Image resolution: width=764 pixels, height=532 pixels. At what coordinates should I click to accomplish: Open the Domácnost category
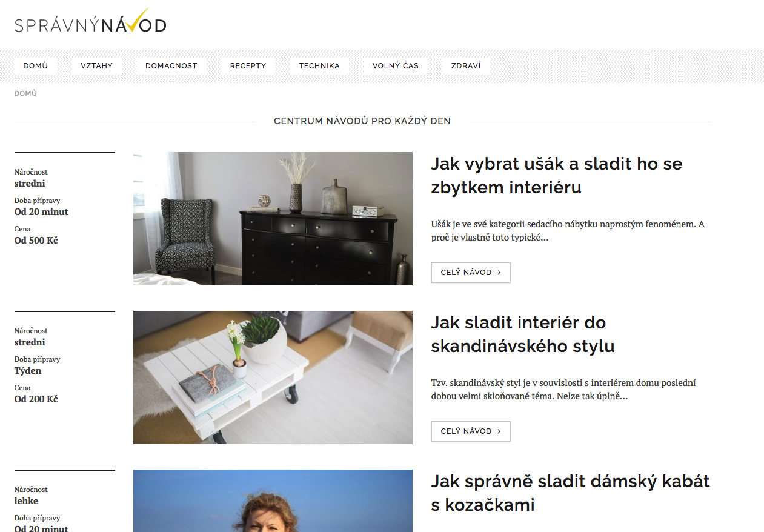[x=171, y=65]
